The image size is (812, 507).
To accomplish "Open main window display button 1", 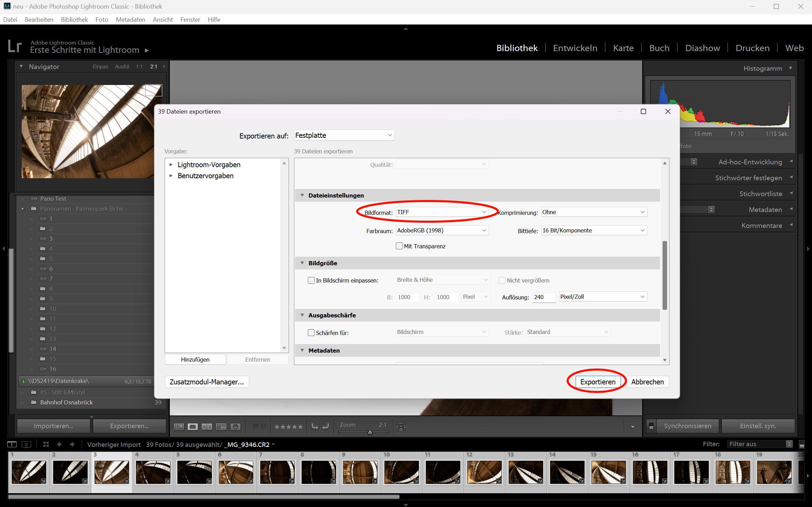I will coord(12,444).
